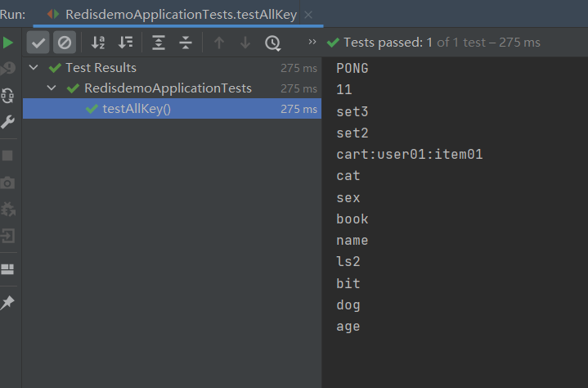Click 275 ms duration of testAllKey()
Viewport: 588px width, 388px height.
point(298,109)
